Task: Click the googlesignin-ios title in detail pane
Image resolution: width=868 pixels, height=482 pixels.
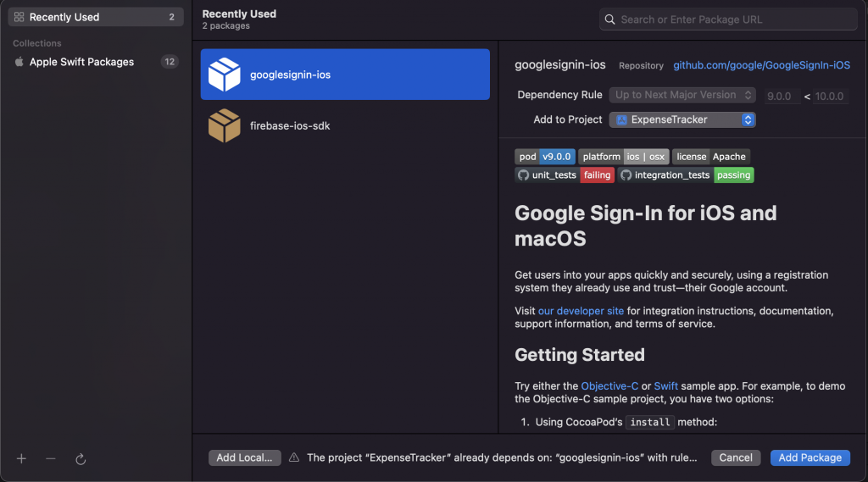Action: point(560,64)
